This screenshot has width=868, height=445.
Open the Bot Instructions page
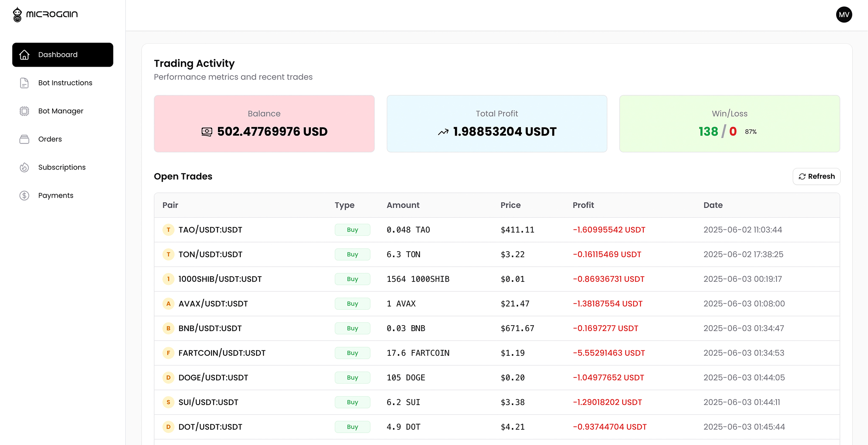pos(63,83)
